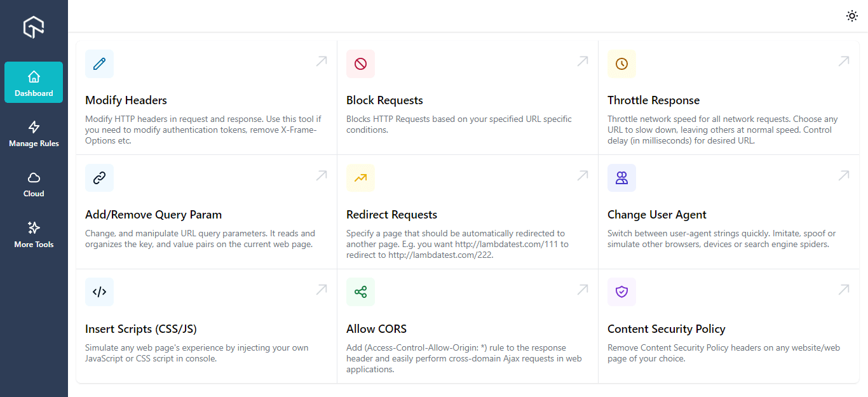Open Modify Headers via its corner arrow

pyautogui.click(x=322, y=61)
